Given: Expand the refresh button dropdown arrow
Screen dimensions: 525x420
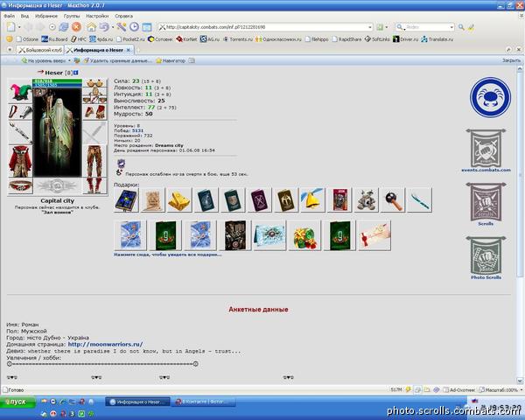Looking at the screenshot, I should [113, 27].
